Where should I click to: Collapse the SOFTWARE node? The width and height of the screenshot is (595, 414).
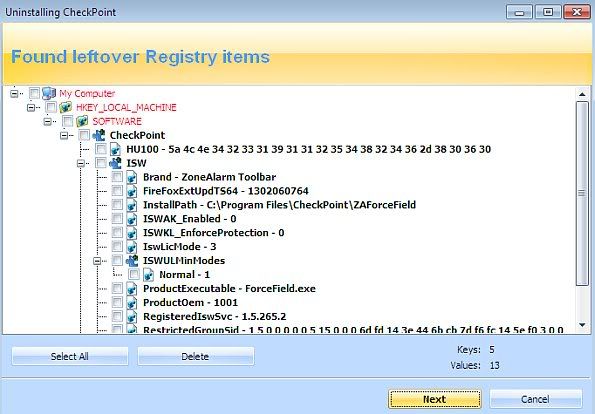tap(47, 122)
